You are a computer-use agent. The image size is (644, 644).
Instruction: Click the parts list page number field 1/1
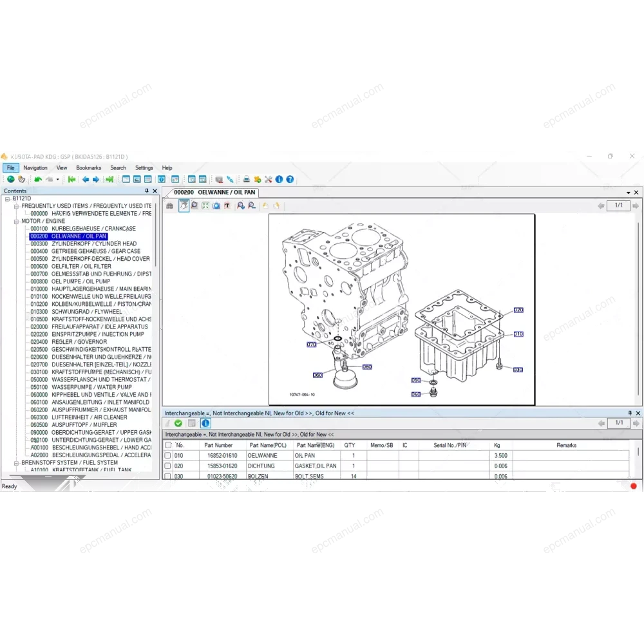pos(619,423)
